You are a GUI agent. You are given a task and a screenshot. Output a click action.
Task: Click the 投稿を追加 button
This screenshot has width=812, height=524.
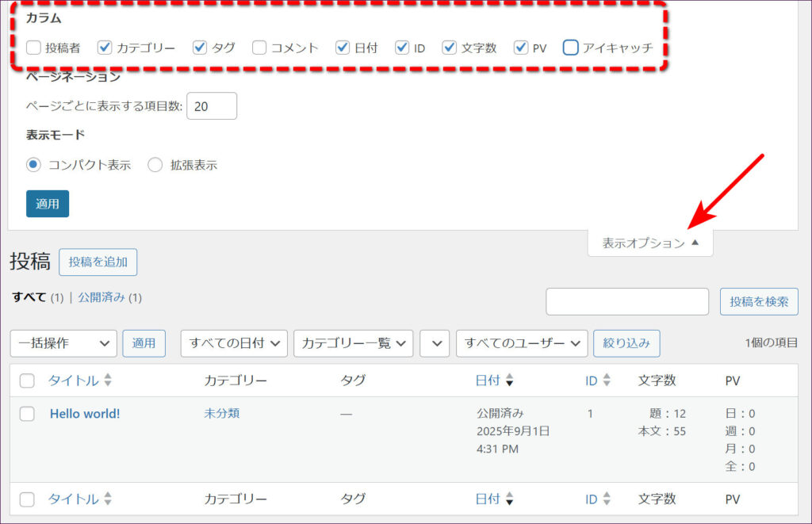(x=98, y=262)
